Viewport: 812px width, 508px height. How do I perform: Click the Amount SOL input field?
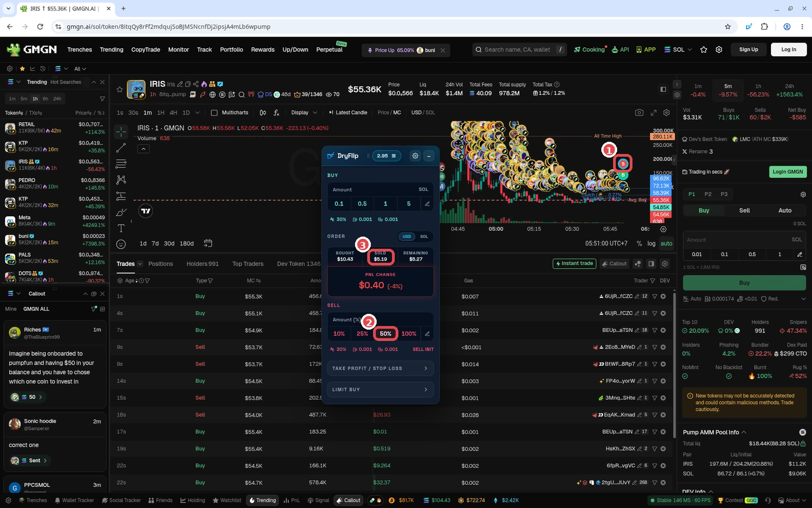click(744, 240)
